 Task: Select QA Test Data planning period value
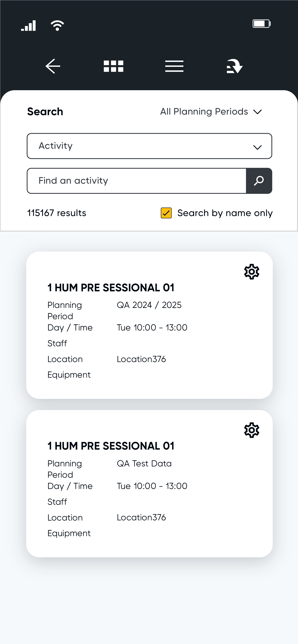144,463
